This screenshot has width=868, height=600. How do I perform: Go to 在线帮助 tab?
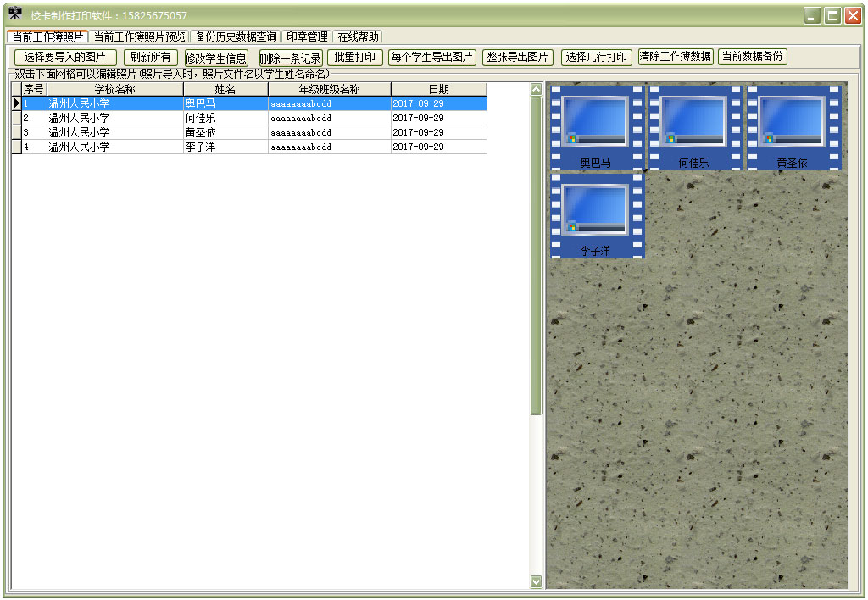(x=358, y=36)
